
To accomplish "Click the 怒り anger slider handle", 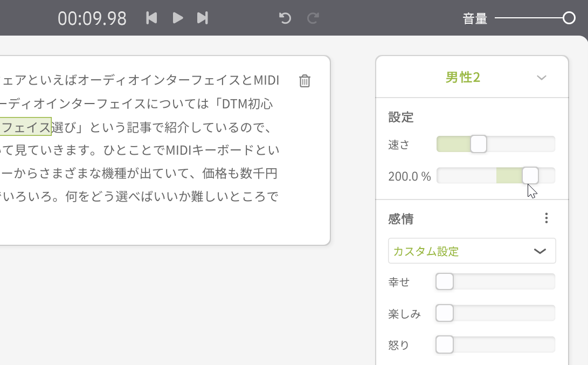I will (x=445, y=345).
